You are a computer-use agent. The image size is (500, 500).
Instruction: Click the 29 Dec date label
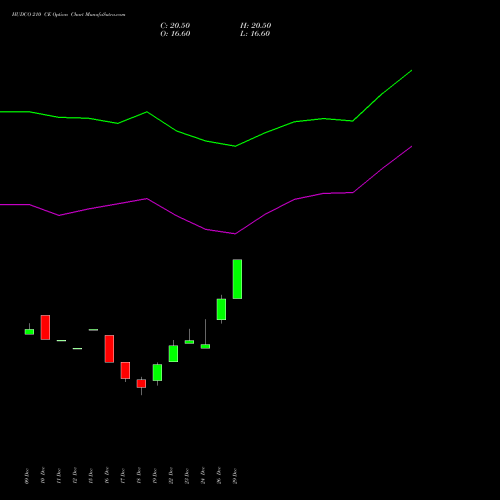click(235, 476)
